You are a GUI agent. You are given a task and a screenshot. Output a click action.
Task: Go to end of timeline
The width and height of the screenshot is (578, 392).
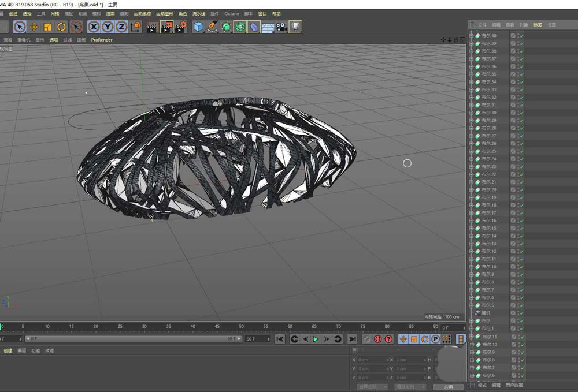click(x=353, y=339)
